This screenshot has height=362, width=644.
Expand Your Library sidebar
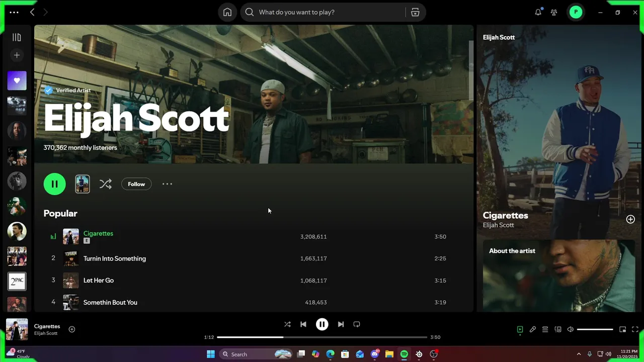point(17,37)
